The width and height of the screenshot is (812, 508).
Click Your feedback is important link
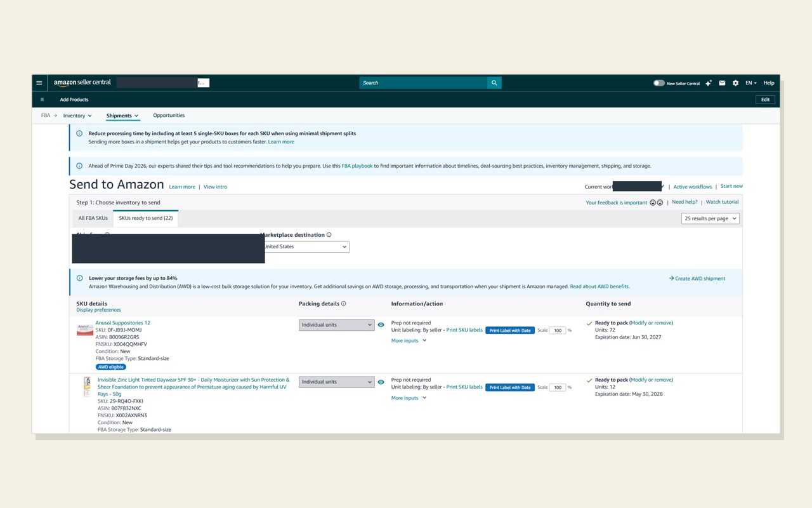click(617, 203)
